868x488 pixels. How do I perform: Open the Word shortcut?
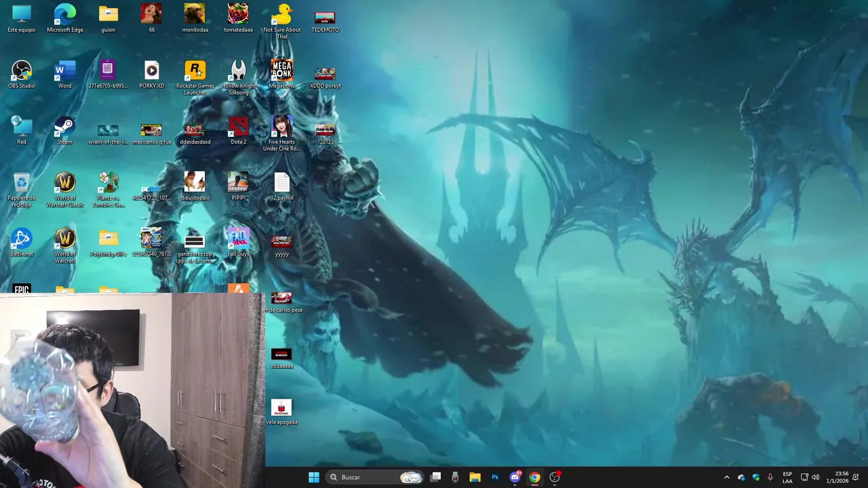coord(65,75)
